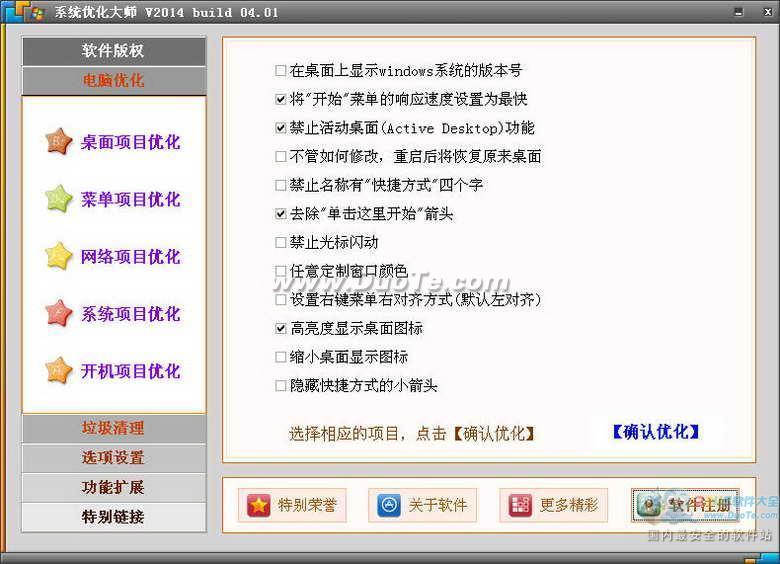Screen dimensions: 780x564
Task: Open the 特别链接 section
Action: tap(114, 517)
